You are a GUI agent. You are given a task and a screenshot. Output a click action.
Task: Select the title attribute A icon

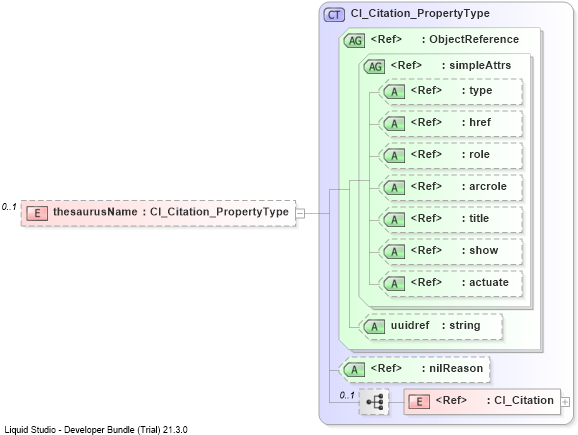pos(394,220)
